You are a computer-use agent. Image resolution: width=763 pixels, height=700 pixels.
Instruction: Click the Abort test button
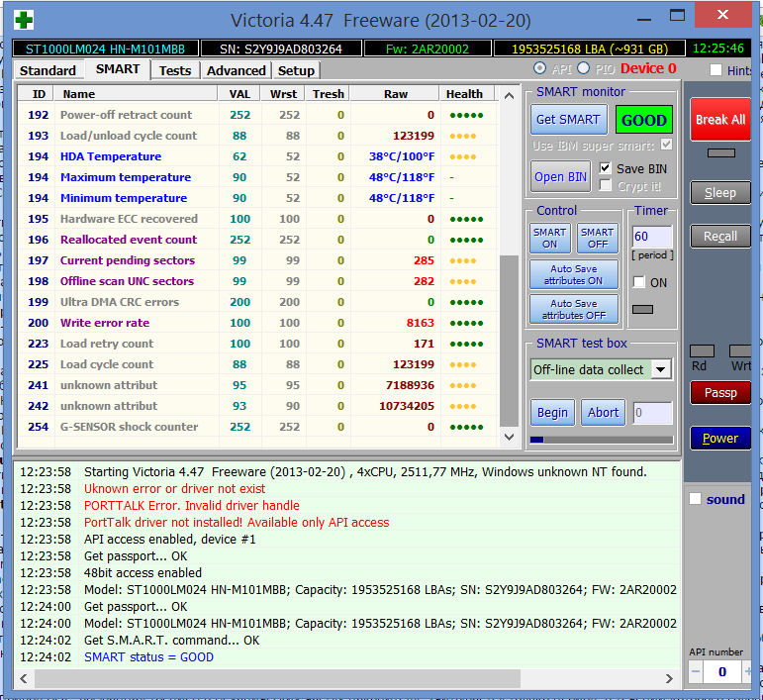pyautogui.click(x=603, y=413)
